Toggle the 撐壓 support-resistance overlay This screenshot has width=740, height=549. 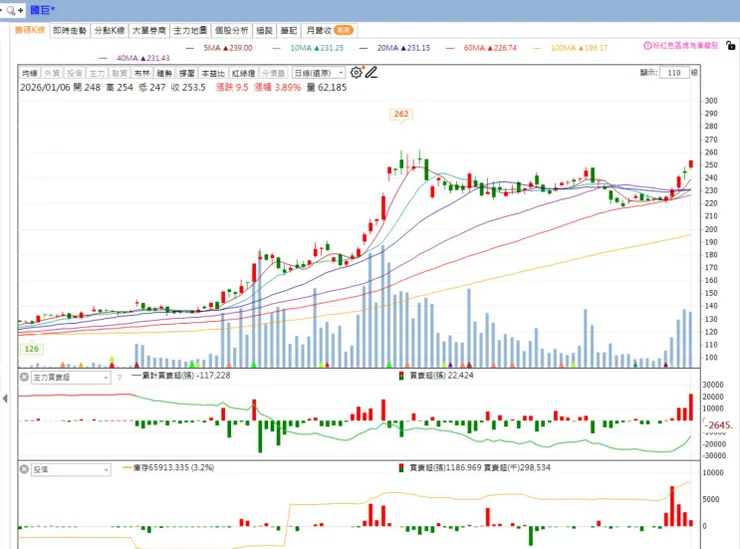point(187,73)
